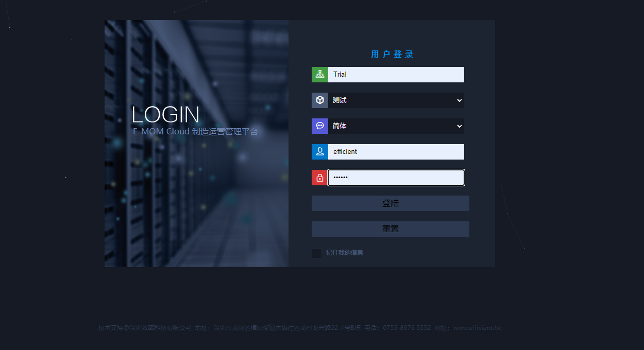Focus the Trial organization input field
Screen dimensions: 644x350
tap(396, 75)
